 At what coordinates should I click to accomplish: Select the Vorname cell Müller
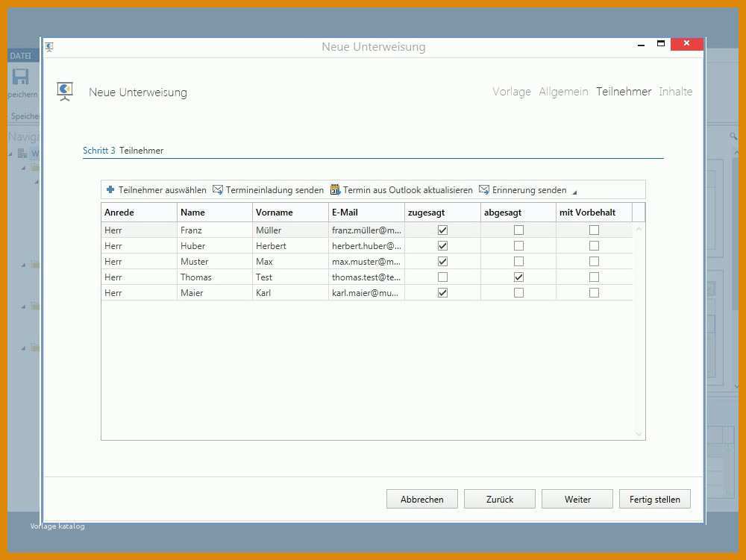tap(290, 230)
